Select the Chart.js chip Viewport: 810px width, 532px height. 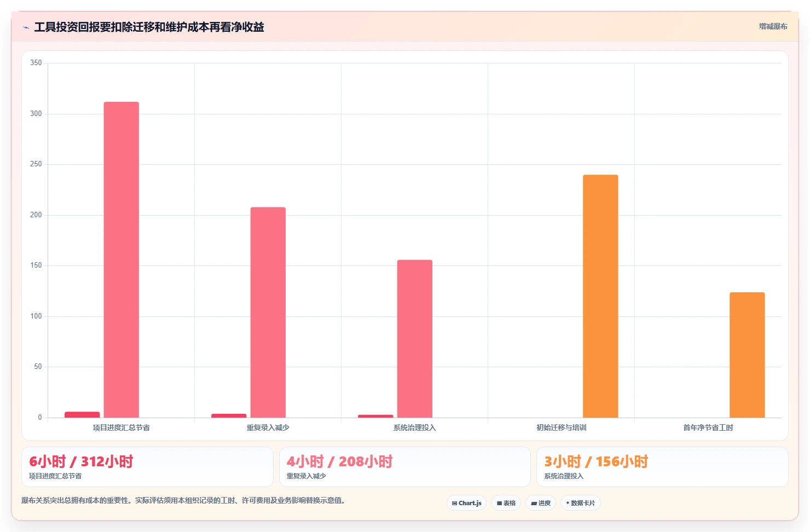click(x=467, y=503)
